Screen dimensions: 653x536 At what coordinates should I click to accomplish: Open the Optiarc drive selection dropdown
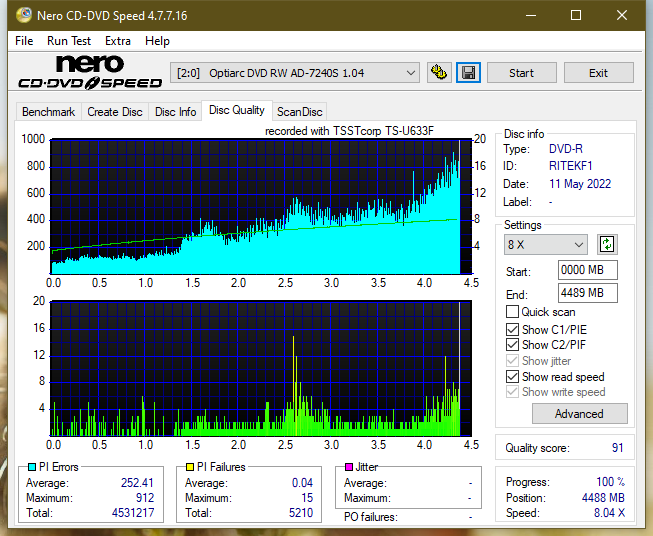click(x=295, y=73)
